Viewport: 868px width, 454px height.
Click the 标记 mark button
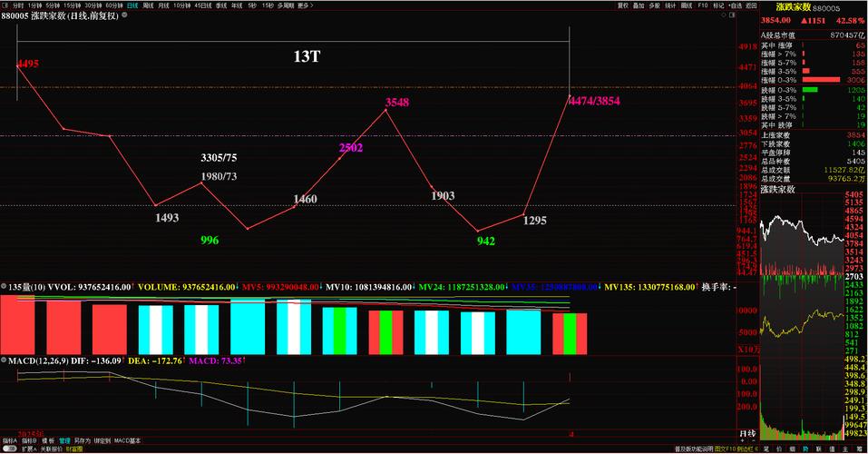click(x=718, y=5)
